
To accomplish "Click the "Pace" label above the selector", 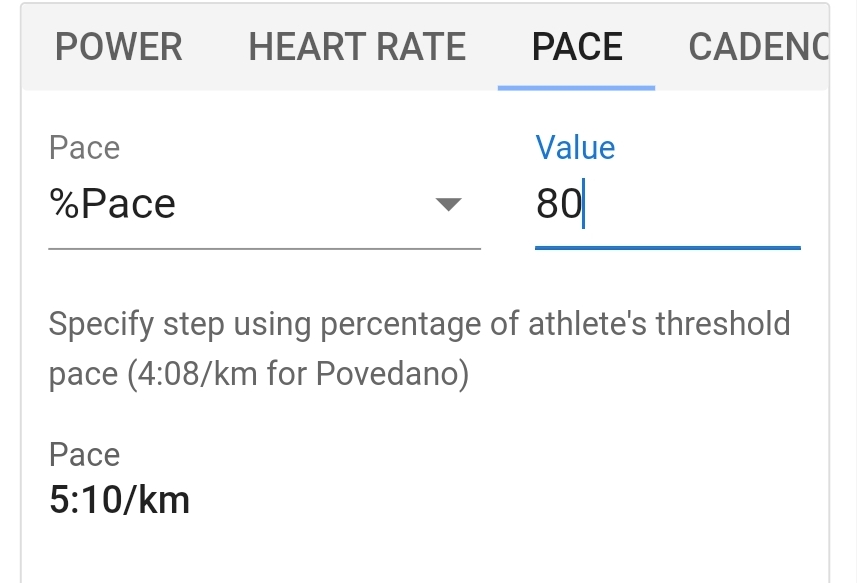I will (84, 148).
